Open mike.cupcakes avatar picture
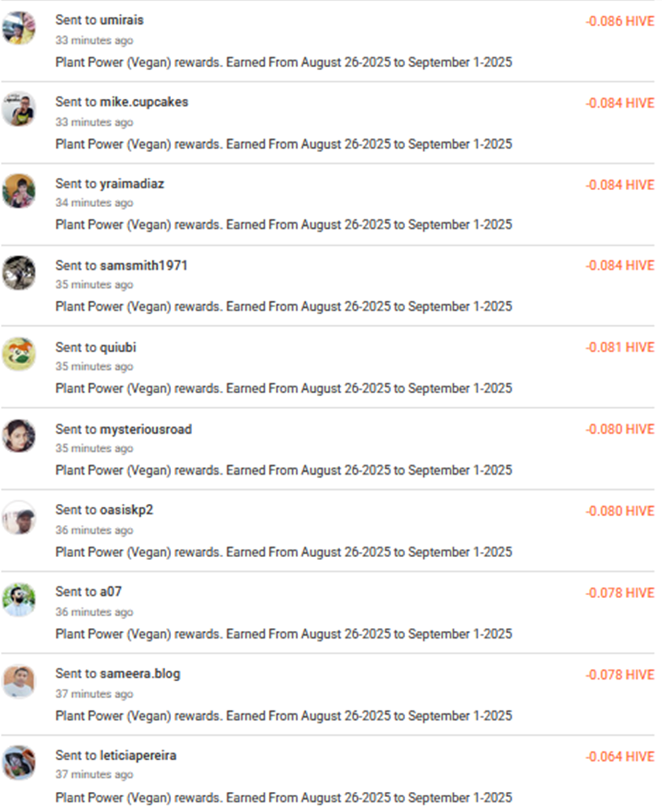The height and width of the screenshot is (812, 662). pyautogui.click(x=19, y=109)
